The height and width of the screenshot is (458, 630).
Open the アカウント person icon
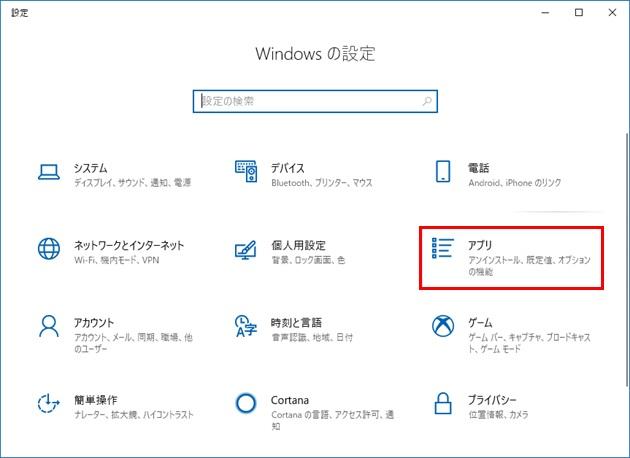(49, 326)
